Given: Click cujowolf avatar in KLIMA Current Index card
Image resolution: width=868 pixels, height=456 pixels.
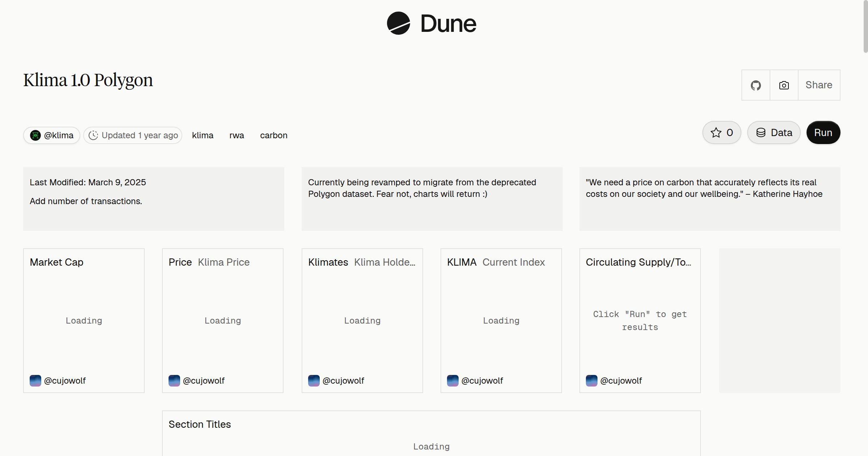Looking at the screenshot, I should 453,381.
